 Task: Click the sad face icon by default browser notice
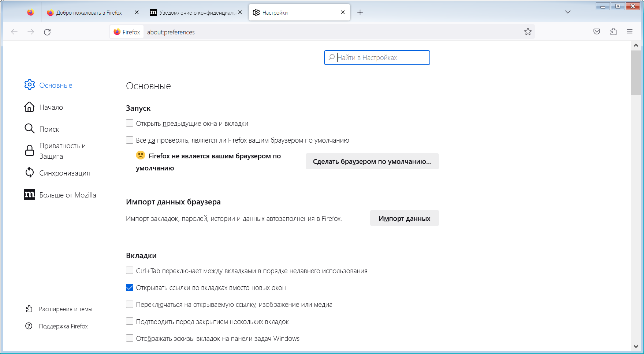(141, 155)
